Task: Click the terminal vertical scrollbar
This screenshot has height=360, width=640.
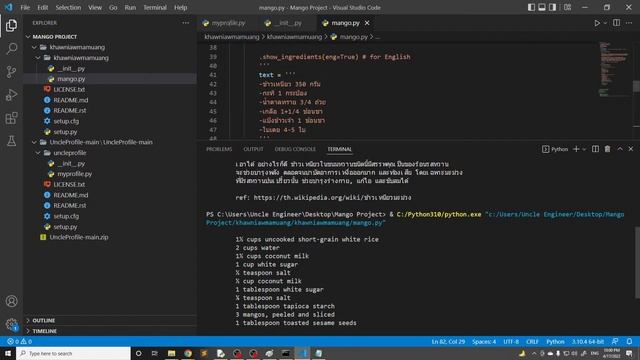Action: pyautogui.click(x=637, y=262)
